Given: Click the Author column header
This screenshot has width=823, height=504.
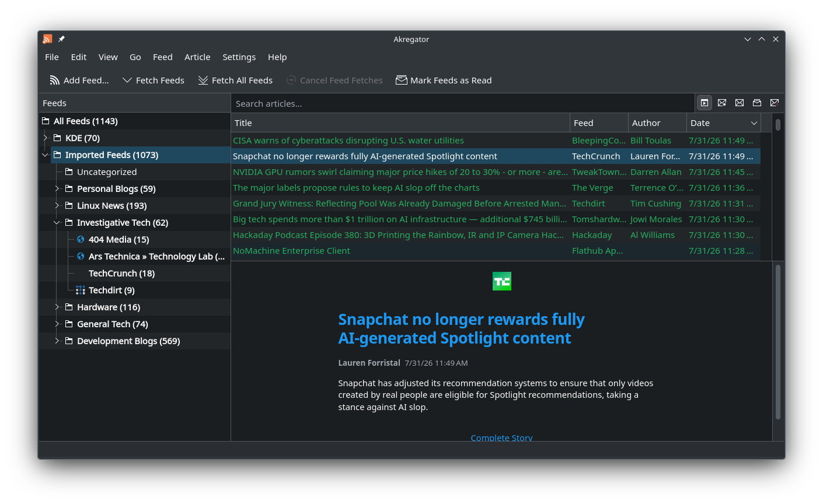Looking at the screenshot, I should (657, 123).
